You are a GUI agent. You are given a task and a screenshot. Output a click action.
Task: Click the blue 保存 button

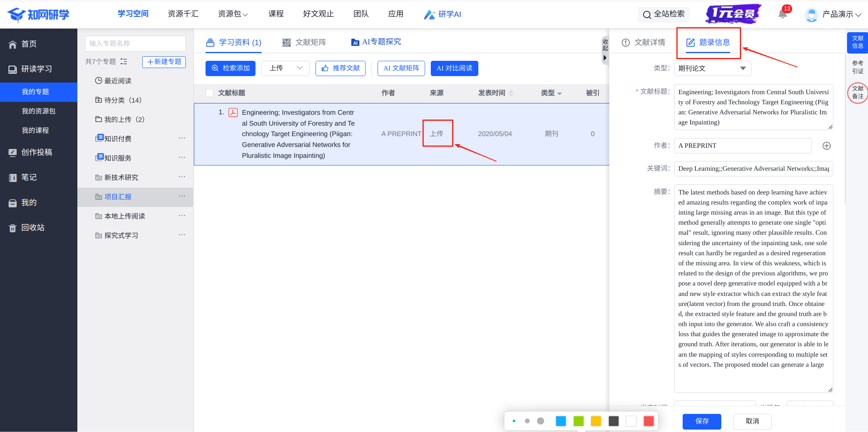pos(702,421)
